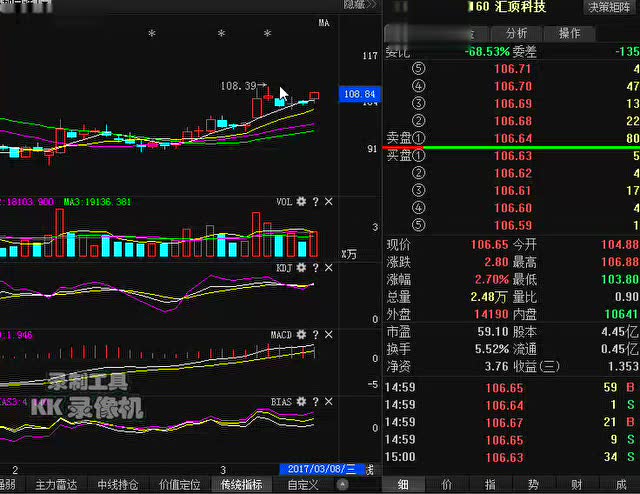Switch to the 财 tab
Screen dimensions: 640x494
coord(576,485)
